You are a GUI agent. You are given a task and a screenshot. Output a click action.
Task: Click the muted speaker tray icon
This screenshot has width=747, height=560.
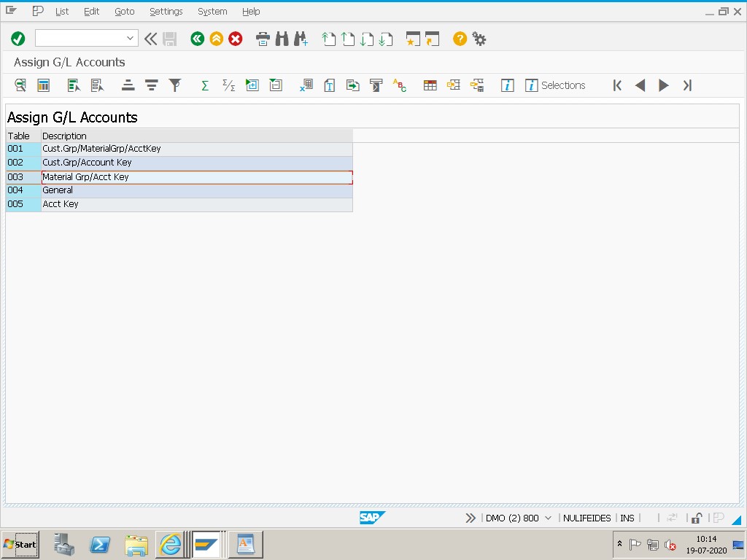[x=670, y=544]
